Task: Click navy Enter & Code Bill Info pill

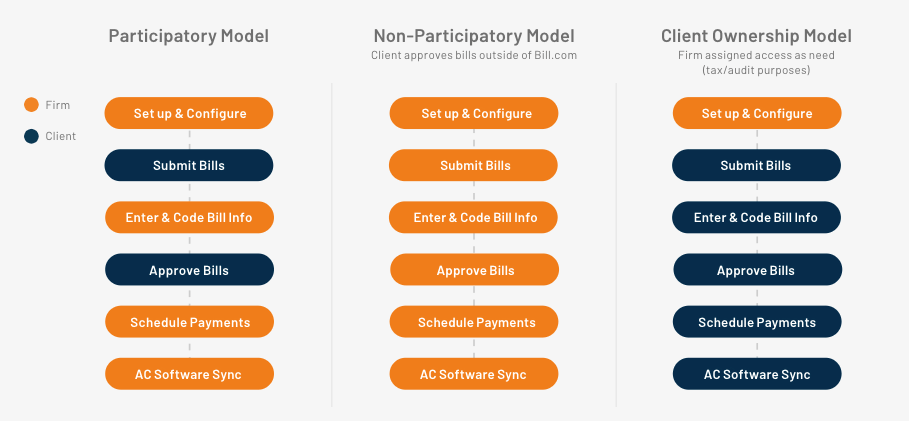Action: point(757,217)
